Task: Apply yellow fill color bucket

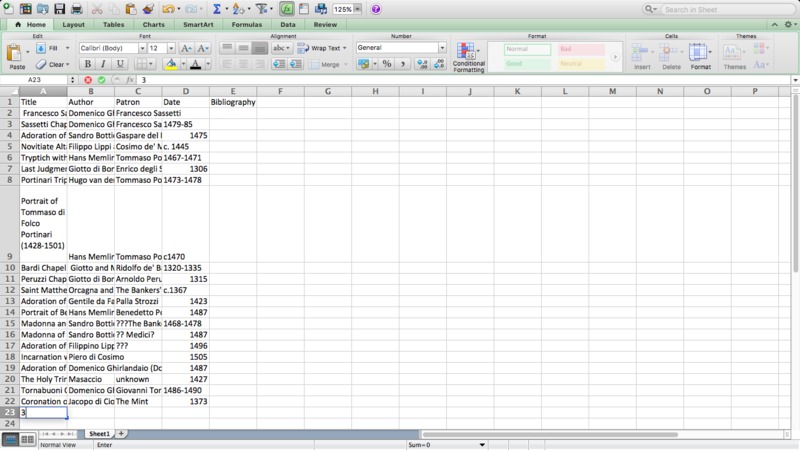Action: [x=171, y=64]
